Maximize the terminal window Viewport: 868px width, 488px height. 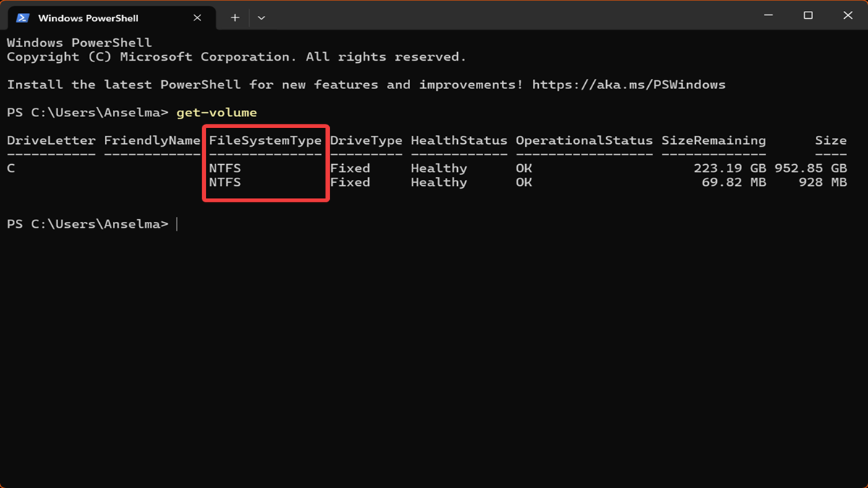click(x=808, y=16)
